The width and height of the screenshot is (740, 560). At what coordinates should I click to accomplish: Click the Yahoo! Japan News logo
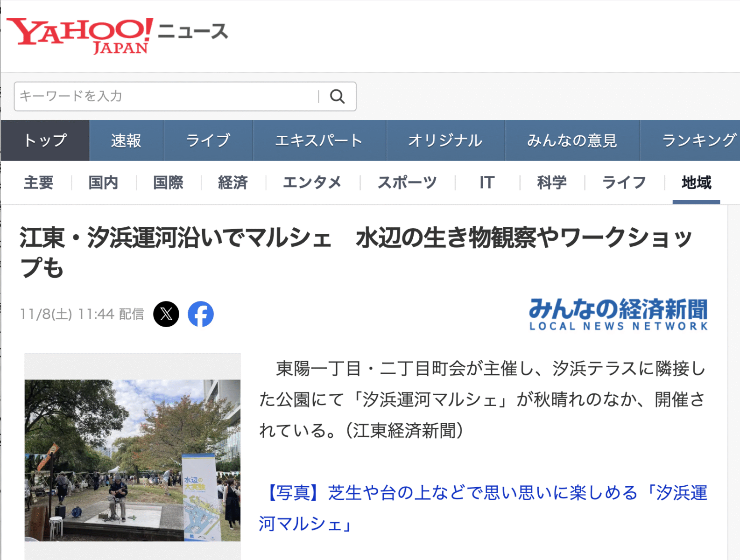click(117, 35)
